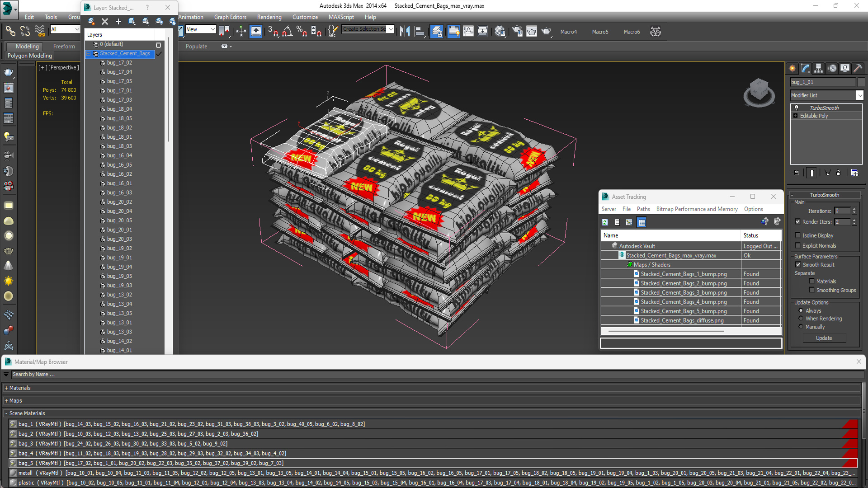Expand the Materials group in browser

(6, 388)
